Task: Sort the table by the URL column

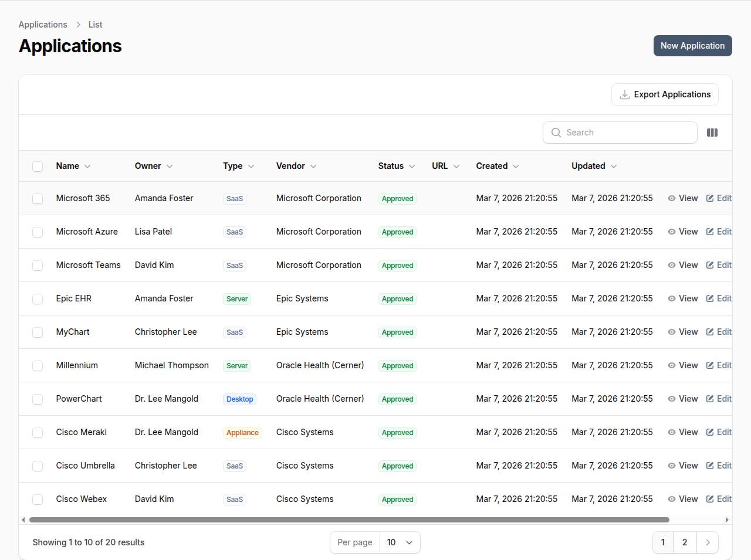Action: [x=446, y=166]
